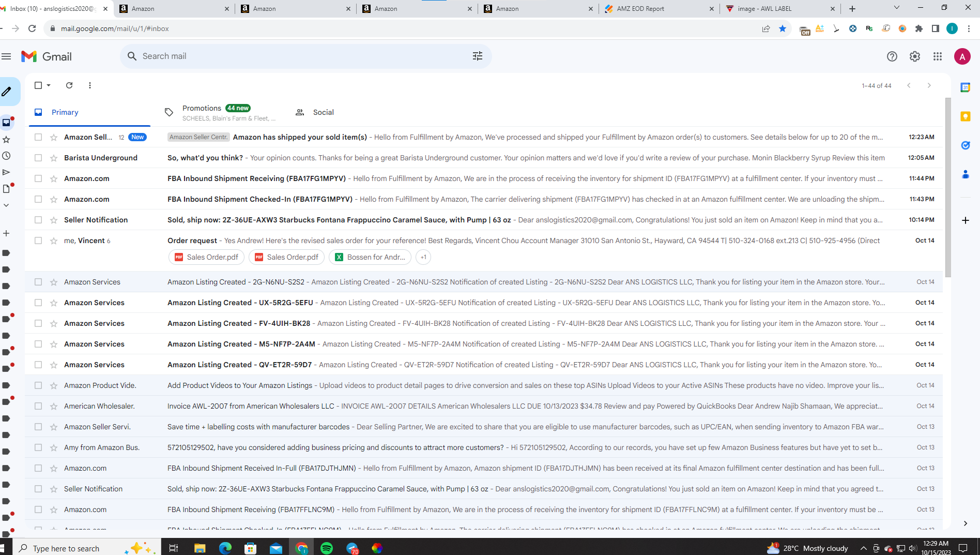Open the Drafts icon in sidebar

tap(6, 189)
